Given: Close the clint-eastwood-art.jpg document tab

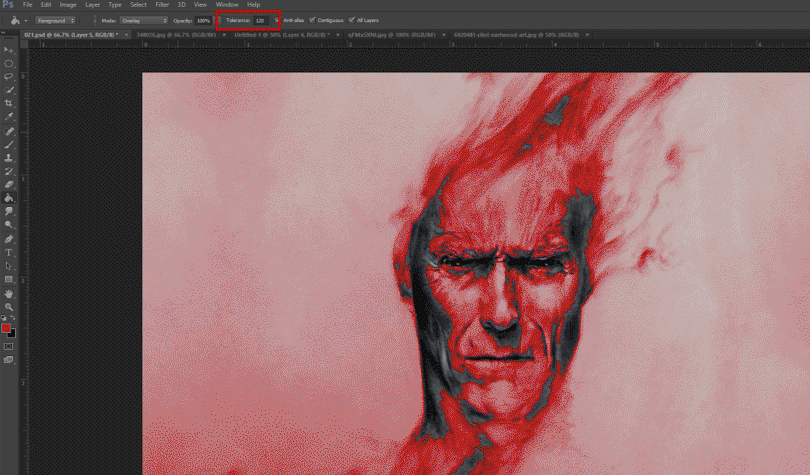Looking at the screenshot, I should 587,35.
